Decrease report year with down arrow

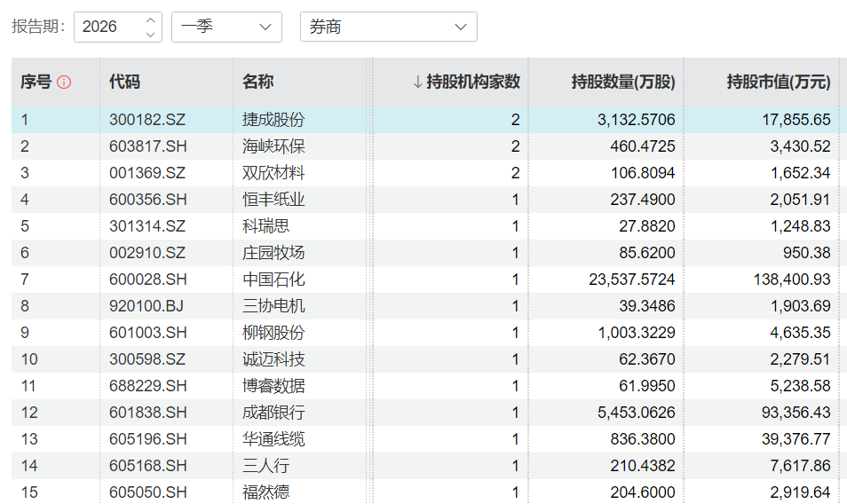(151, 35)
